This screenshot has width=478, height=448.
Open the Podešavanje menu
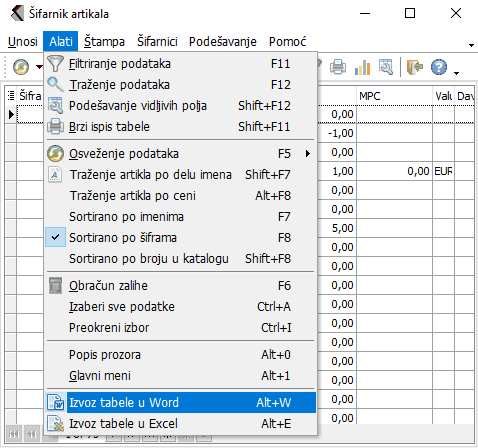[x=223, y=41]
